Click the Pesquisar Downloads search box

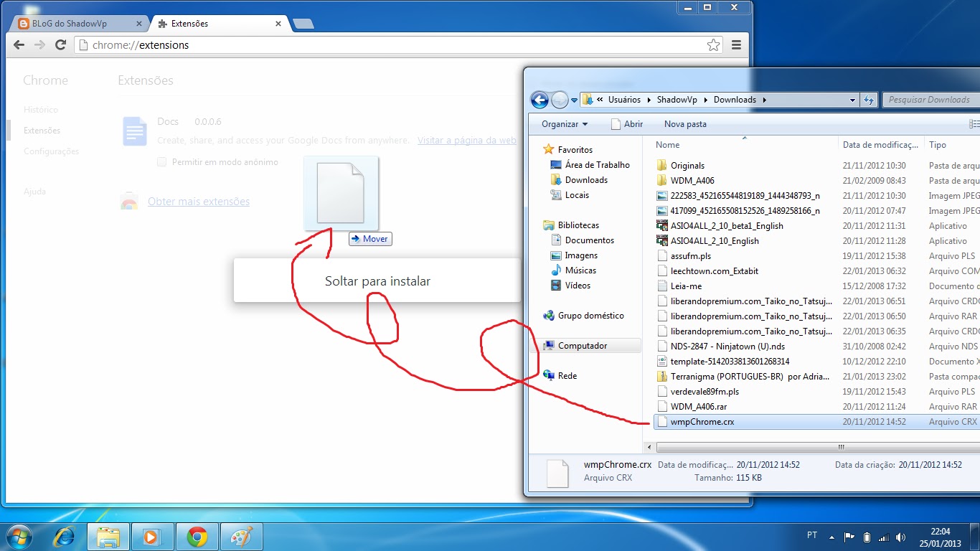pyautogui.click(x=929, y=100)
